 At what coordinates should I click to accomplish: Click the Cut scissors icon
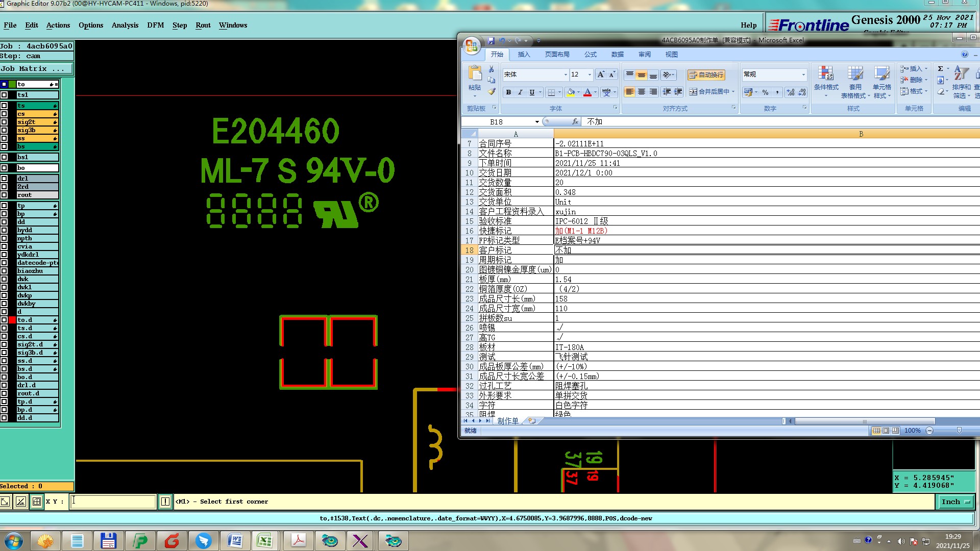pyautogui.click(x=491, y=69)
